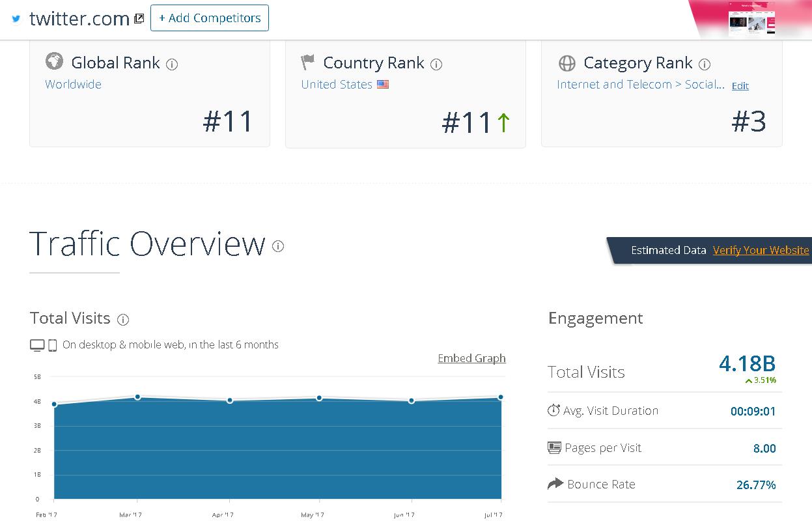The width and height of the screenshot is (812, 521).
Task: Click the Bounce Rate label
Action: tap(601, 485)
